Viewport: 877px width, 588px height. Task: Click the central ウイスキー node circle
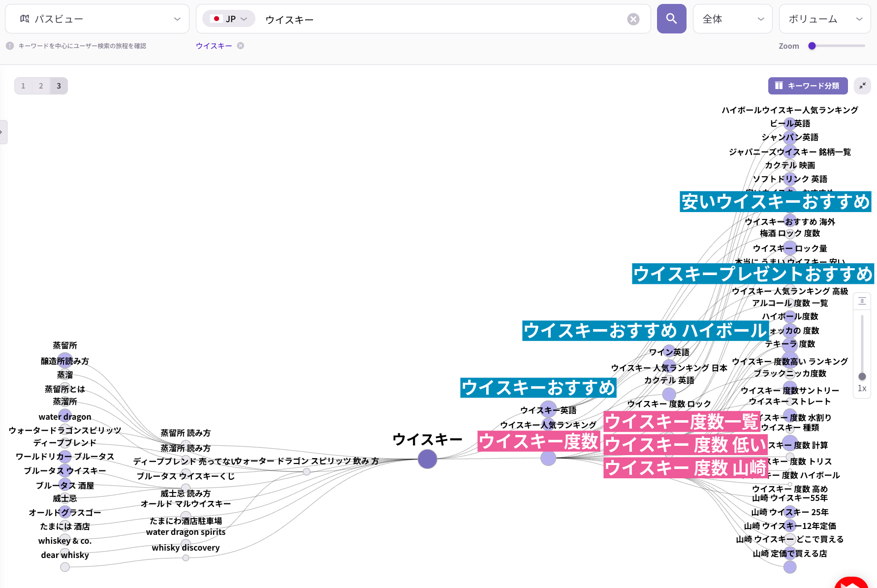(x=428, y=459)
